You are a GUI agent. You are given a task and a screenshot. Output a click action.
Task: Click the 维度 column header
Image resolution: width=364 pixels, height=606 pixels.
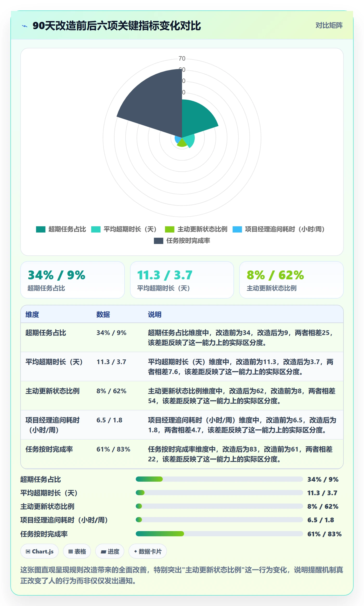coord(32,315)
